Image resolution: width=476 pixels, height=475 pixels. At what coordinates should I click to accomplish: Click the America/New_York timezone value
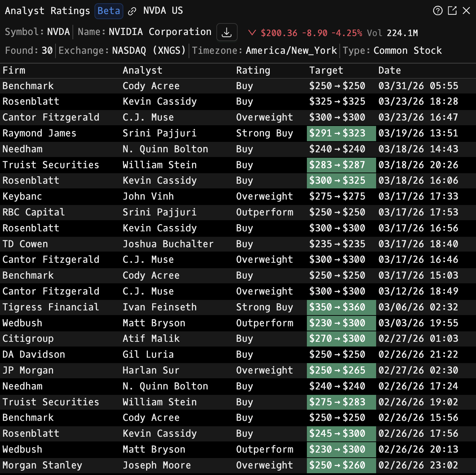pos(291,51)
